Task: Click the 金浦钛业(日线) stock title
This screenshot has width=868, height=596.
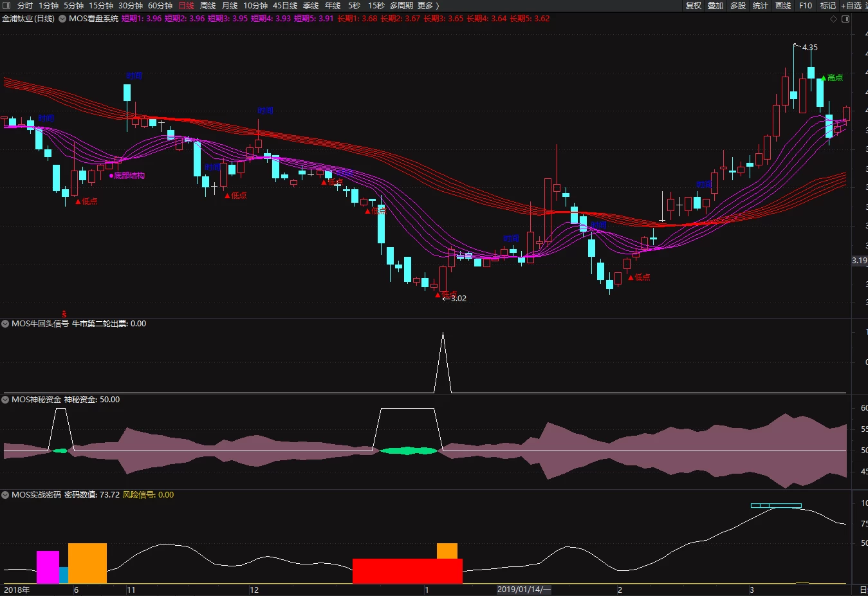Action: [29, 19]
